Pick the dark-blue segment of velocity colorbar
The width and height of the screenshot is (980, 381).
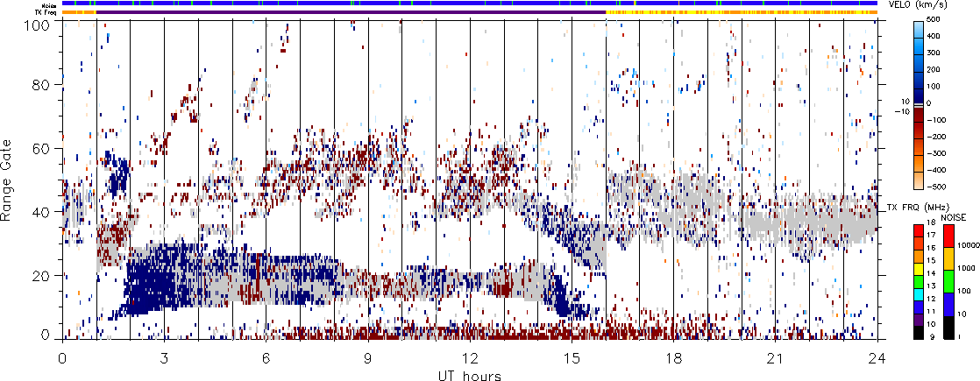click(919, 97)
